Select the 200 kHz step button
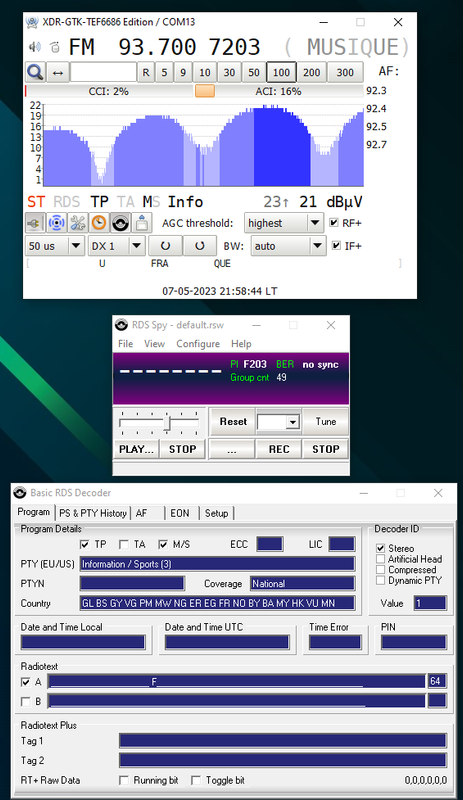The height and width of the screenshot is (800, 463). point(311,72)
